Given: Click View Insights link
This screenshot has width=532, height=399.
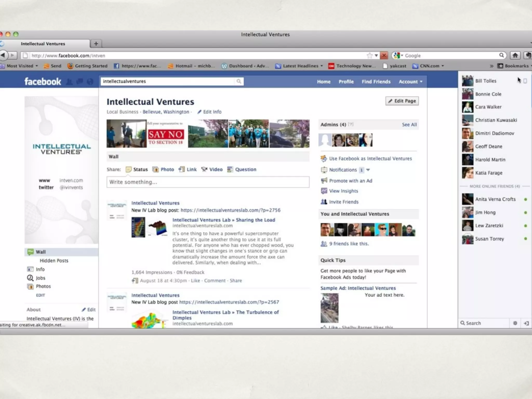Looking at the screenshot, I should point(343,191).
